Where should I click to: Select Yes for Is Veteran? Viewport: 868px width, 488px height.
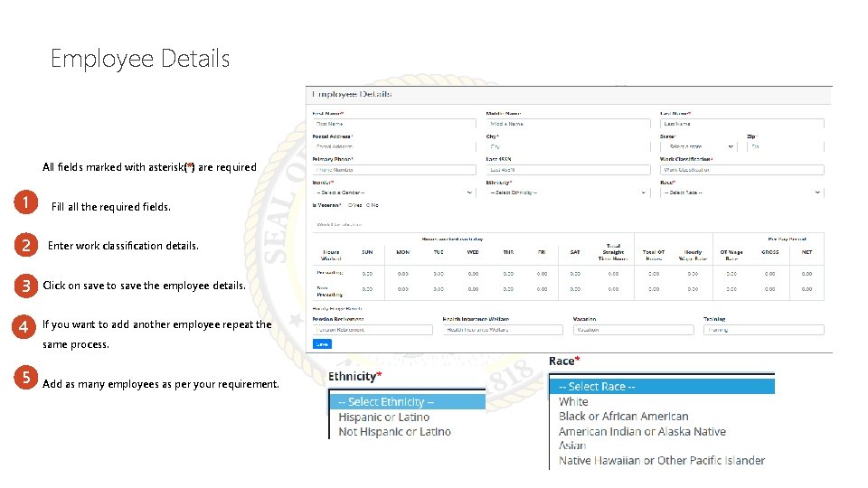[x=351, y=205]
